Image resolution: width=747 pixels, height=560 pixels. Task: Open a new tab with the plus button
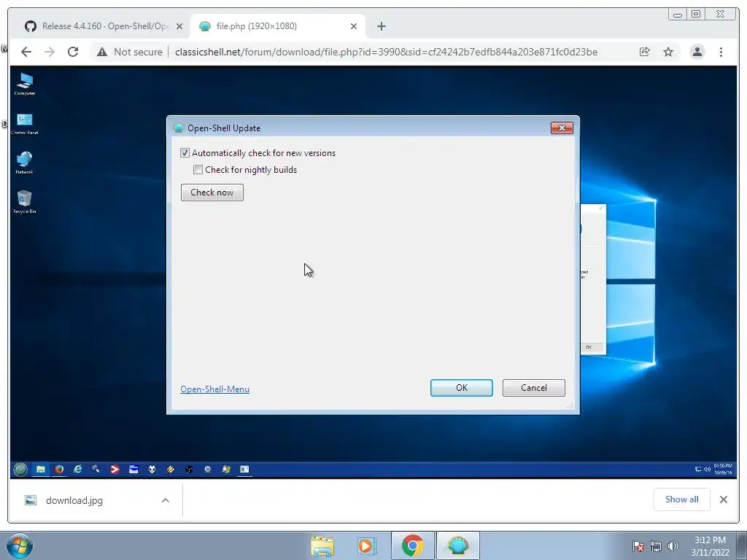381,26
